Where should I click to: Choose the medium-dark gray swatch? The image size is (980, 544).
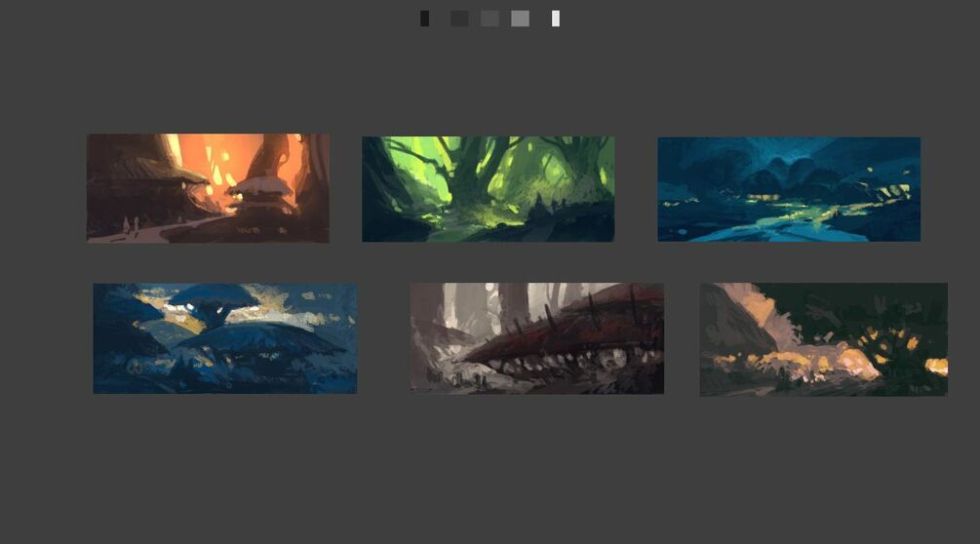490,19
